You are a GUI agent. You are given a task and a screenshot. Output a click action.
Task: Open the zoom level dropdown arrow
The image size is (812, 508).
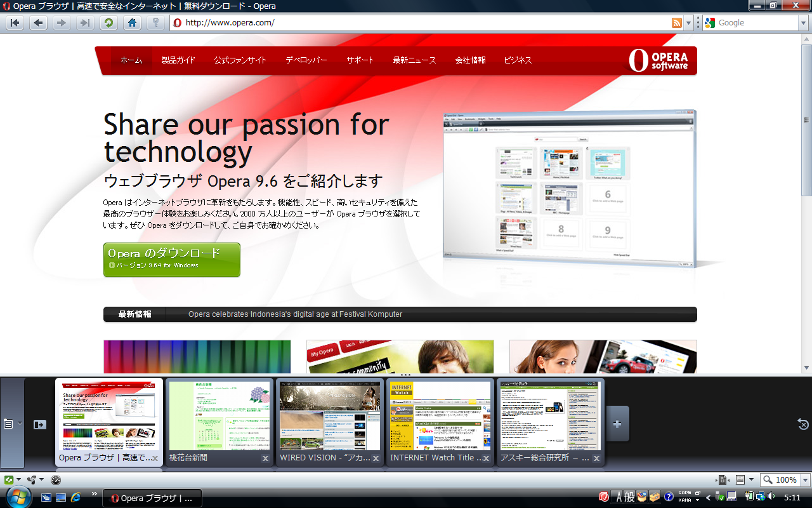coord(806,480)
